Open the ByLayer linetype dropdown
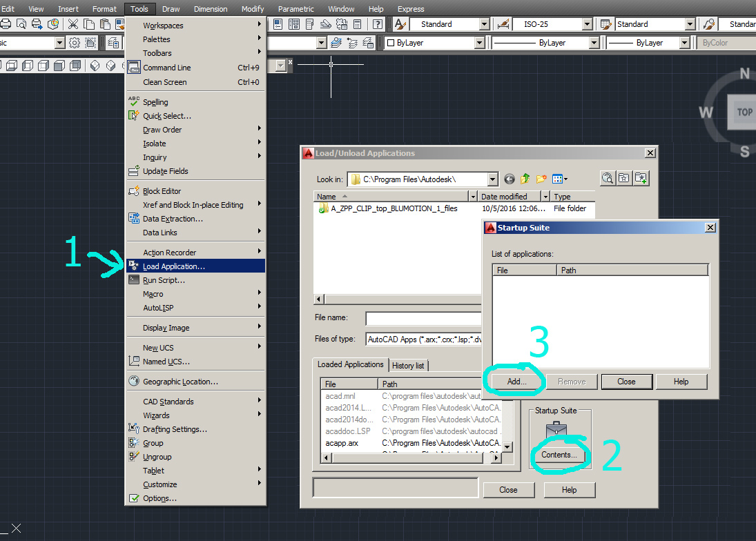The image size is (756, 541). pos(594,43)
